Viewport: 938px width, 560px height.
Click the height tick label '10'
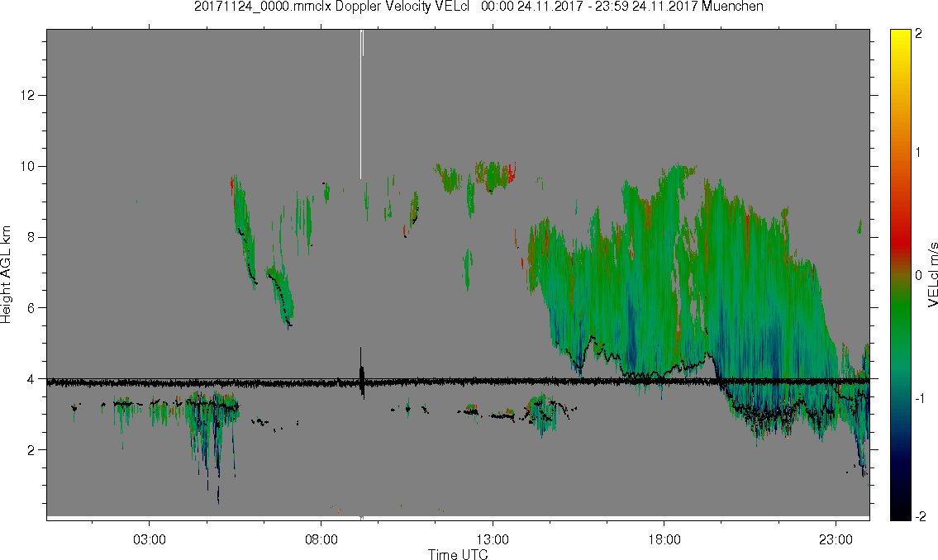point(27,166)
